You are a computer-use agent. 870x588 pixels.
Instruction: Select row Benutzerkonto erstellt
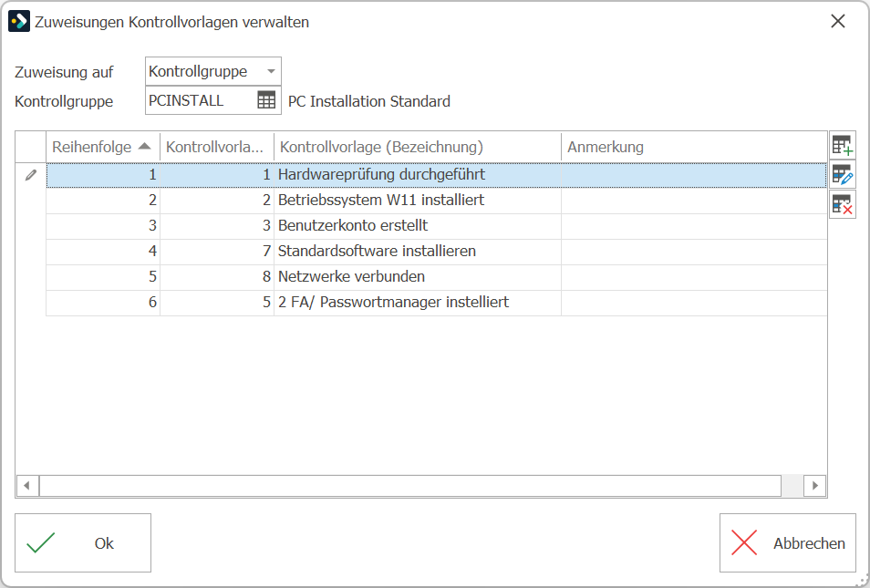click(436, 226)
